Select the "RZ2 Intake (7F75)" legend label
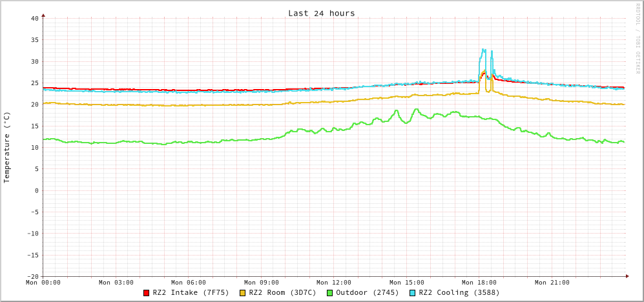The width and height of the screenshot is (644, 302). click(x=191, y=293)
